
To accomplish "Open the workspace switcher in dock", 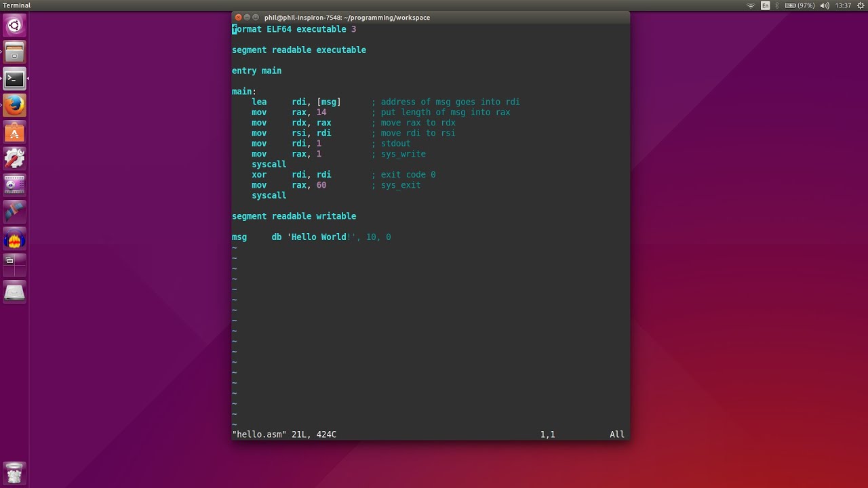I will tap(14, 265).
